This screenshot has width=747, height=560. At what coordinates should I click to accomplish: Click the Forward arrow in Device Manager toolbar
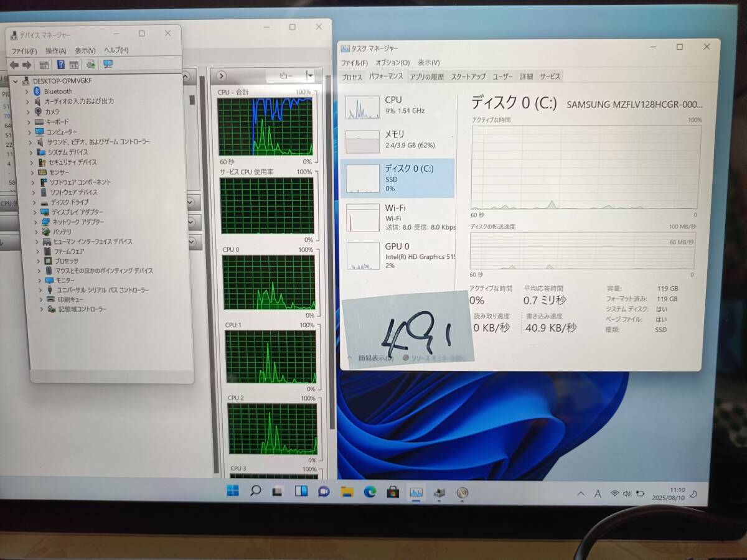click(27, 65)
